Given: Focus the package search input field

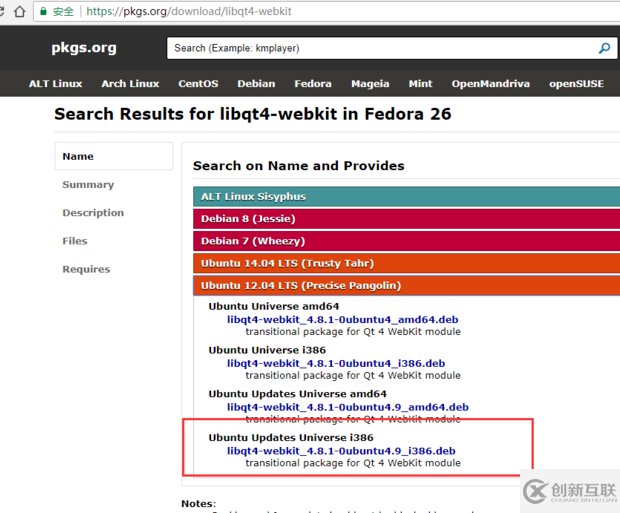Looking at the screenshot, I should click(391, 48).
